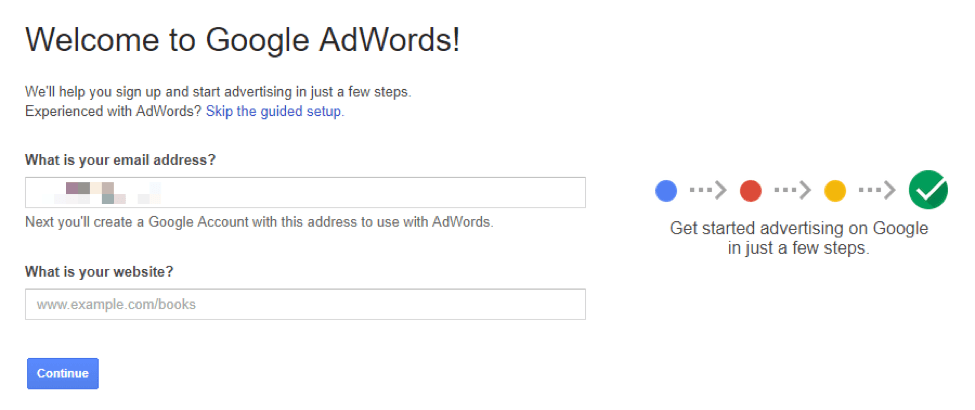
Task: Click the dotted arrow after blue circle
Action: 708,190
